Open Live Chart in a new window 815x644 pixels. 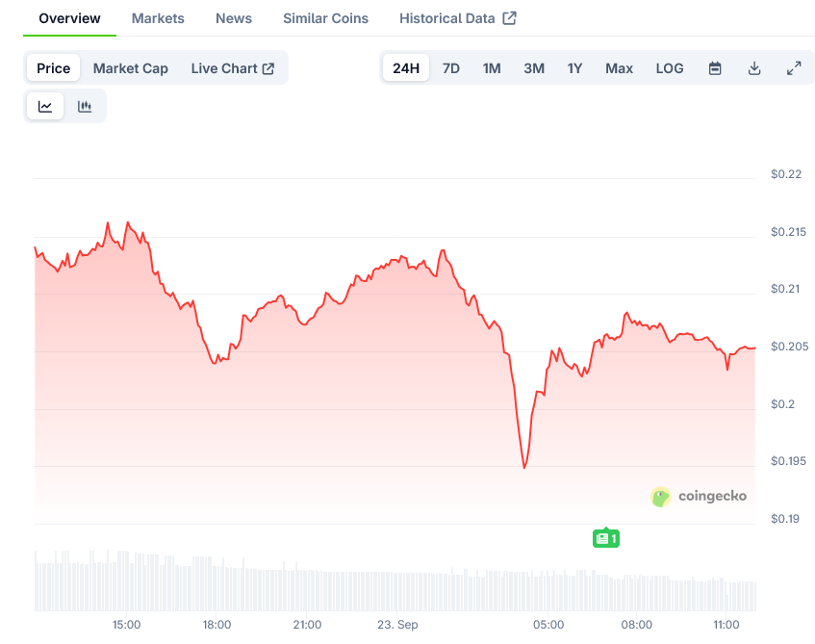[x=232, y=68]
